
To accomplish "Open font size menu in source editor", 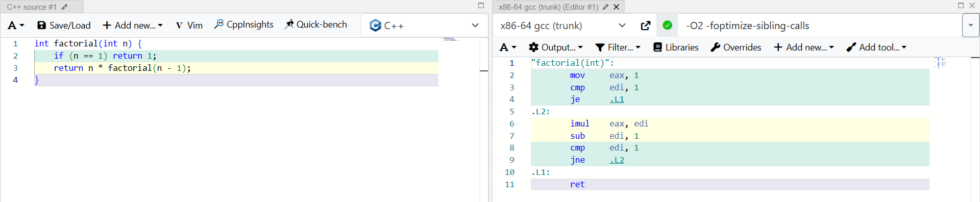I will pos(16,26).
